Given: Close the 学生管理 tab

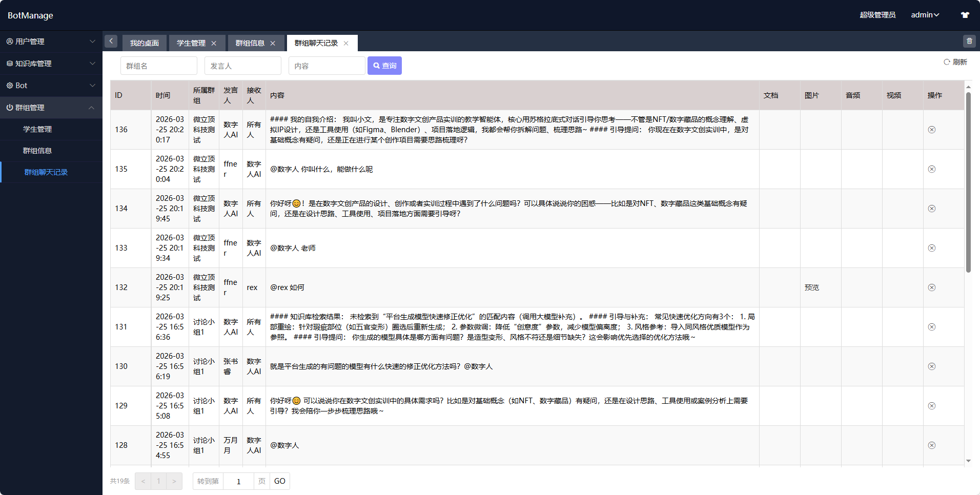Looking at the screenshot, I should point(214,44).
